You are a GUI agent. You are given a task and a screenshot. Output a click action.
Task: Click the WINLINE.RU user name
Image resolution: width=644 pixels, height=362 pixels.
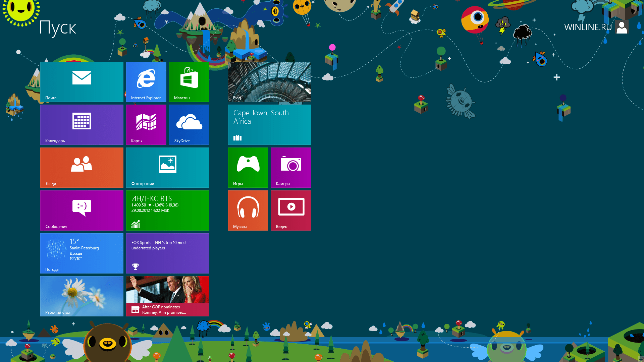coord(588,27)
